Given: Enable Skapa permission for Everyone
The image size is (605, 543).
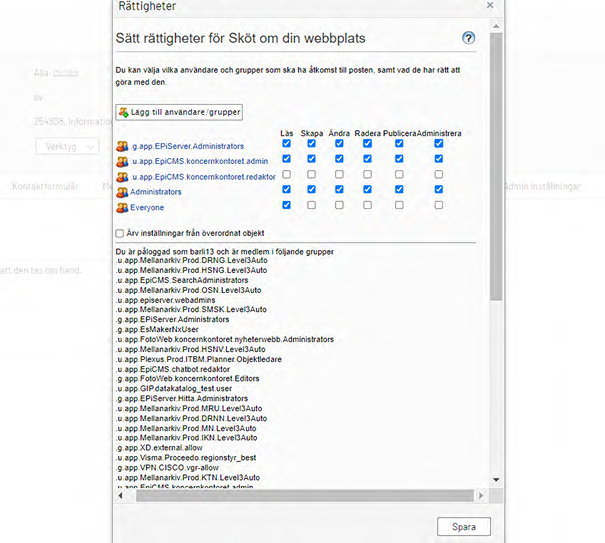Looking at the screenshot, I should pyautogui.click(x=311, y=205).
